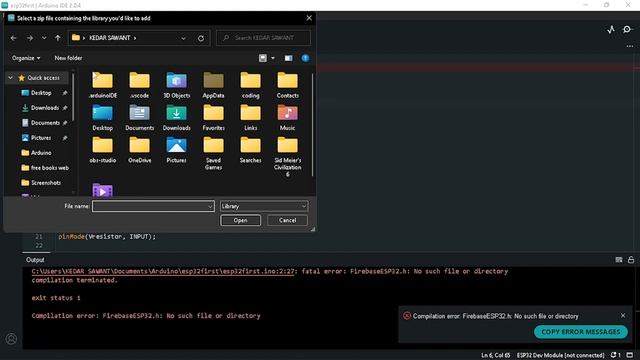Open the Music folder
The image size is (640, 360).
(x=287, y=118)
